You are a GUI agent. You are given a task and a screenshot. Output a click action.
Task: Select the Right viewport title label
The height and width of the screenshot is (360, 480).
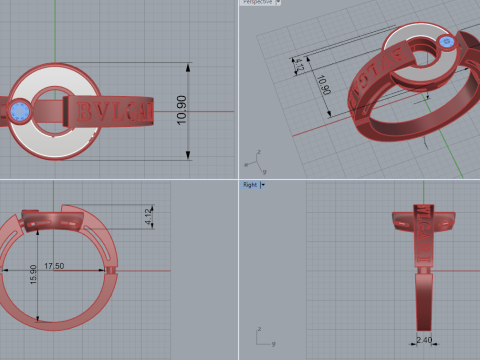pyautogui.click(x=250, y=185)
